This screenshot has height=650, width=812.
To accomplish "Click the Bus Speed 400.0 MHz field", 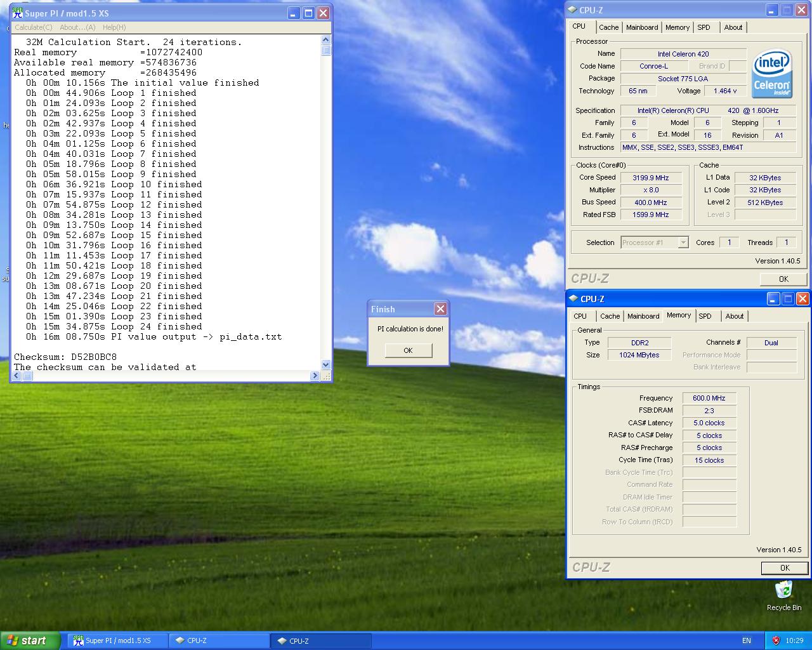I will [x=651, y=202].
